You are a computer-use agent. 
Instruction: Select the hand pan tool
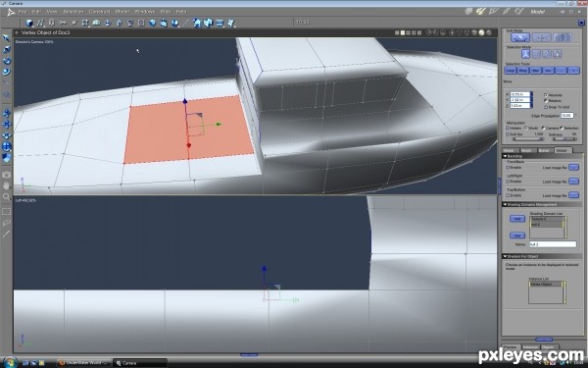pos(7,185)
